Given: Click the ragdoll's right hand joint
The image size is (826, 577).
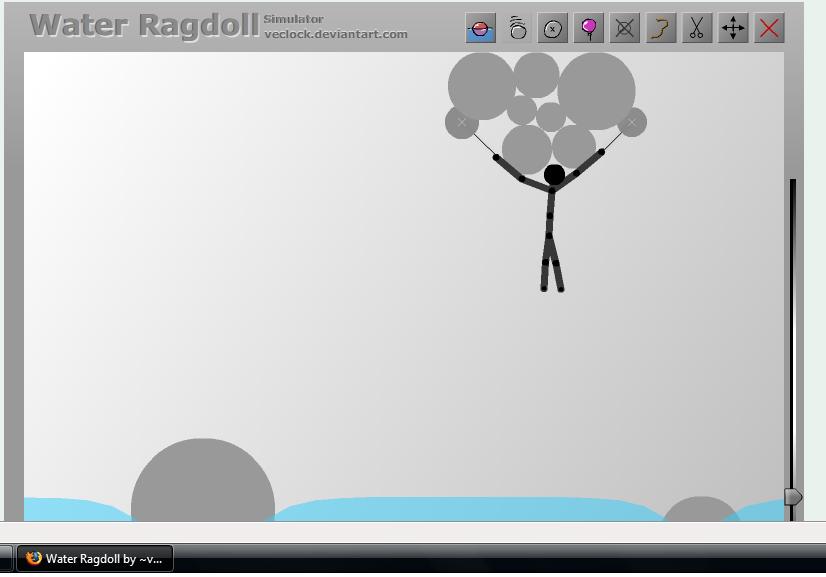Looking at the screenshot, I should 602,152.
